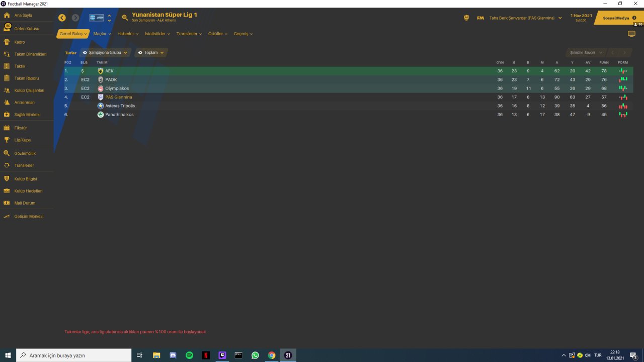Click the PAOK club crest
This screenshot has width=644, height=362.
coord(101,79)
